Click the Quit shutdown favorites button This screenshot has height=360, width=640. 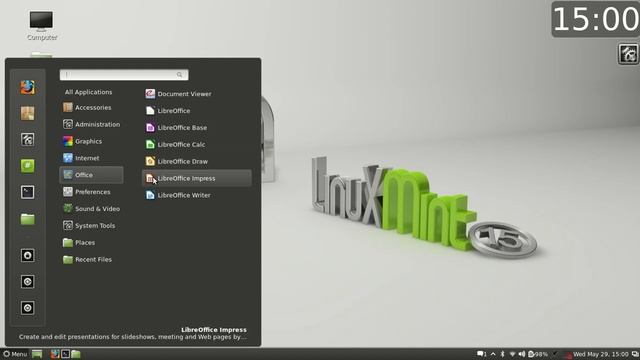27,308
